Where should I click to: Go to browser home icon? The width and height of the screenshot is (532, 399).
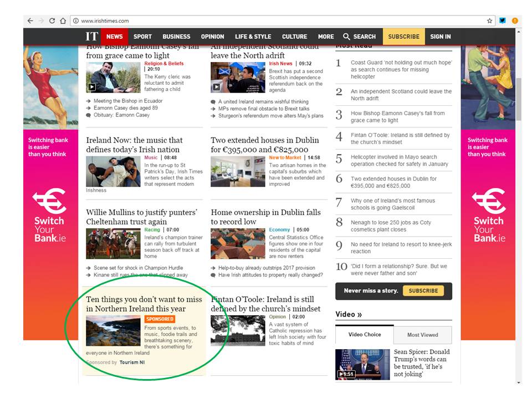(x=63, y=21)
